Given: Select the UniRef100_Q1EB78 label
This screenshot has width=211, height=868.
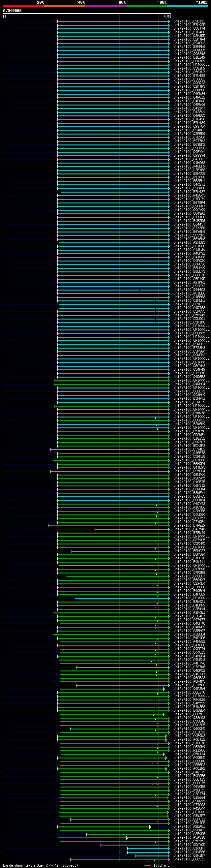Looking at the screenshot, I should 190,453.
